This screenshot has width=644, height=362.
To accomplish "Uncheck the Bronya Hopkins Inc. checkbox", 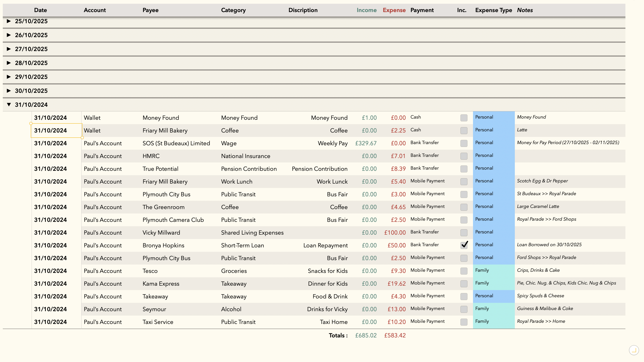I will tap(464, 245).
